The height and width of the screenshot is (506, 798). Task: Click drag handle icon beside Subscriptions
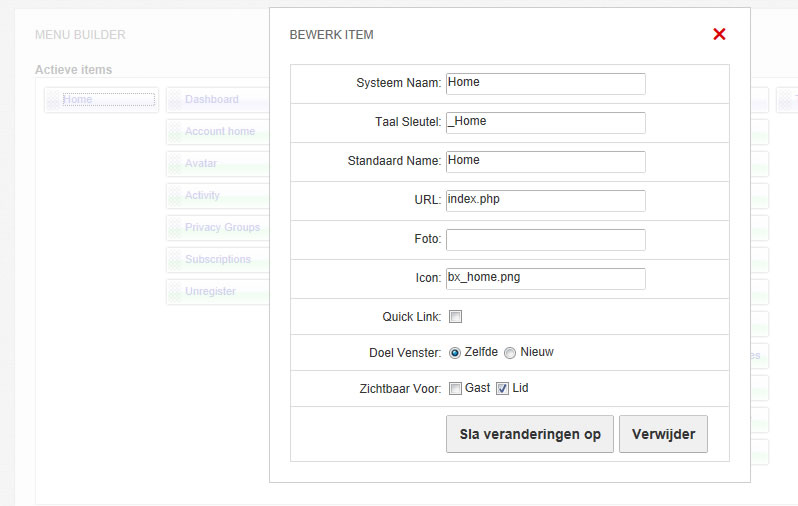click(x=176, y=260)
